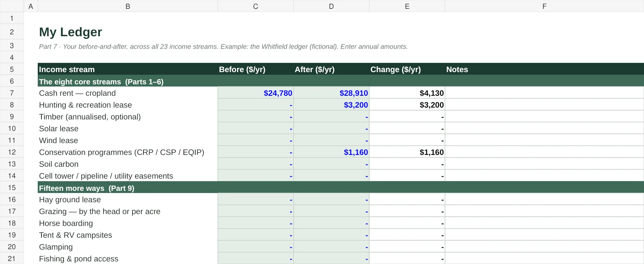
Task: Click the Change cell for Timber row
Action: point(407,116)
